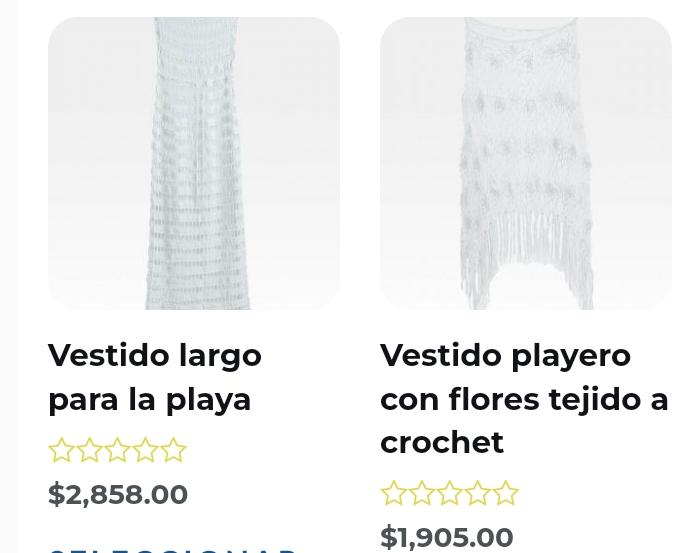
Task: Rate Vestido largo para la playa one star
Action: (x=61, y=450)
